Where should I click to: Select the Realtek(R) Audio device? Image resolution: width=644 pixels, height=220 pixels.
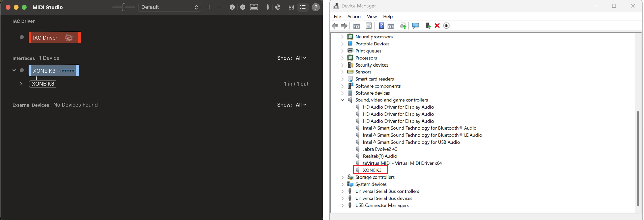pyautogui.click(x=380, y=156)
